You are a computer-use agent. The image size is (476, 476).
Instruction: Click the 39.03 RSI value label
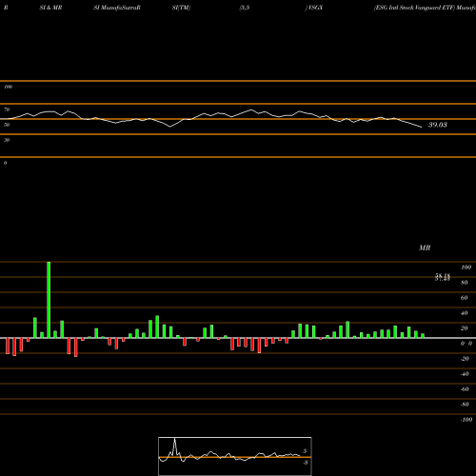(438, 125)
